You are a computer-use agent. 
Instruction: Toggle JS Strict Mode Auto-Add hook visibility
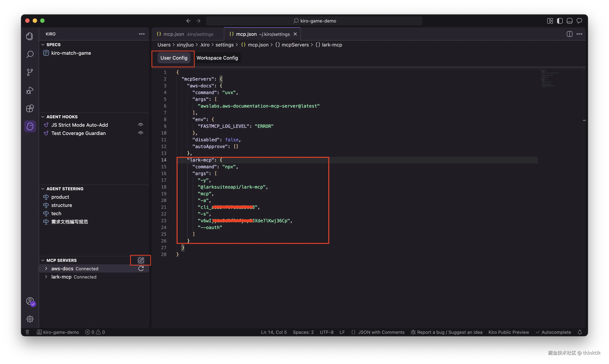141,125
